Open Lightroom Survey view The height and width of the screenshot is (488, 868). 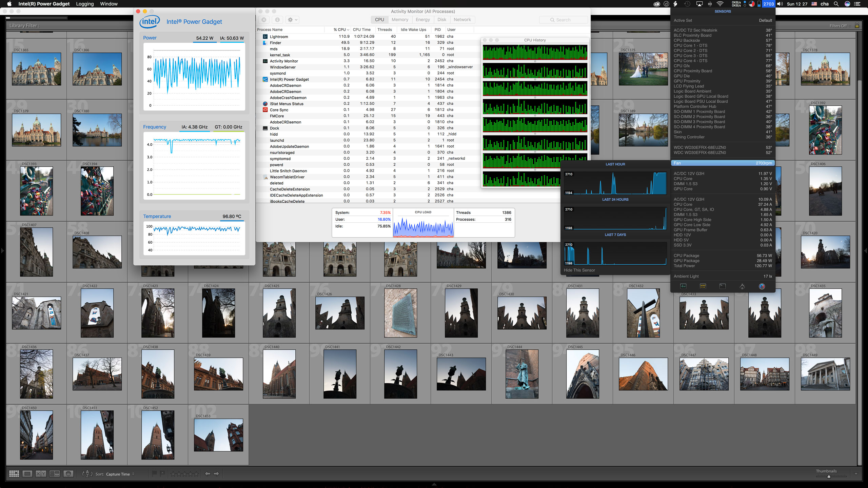[55, 474]
